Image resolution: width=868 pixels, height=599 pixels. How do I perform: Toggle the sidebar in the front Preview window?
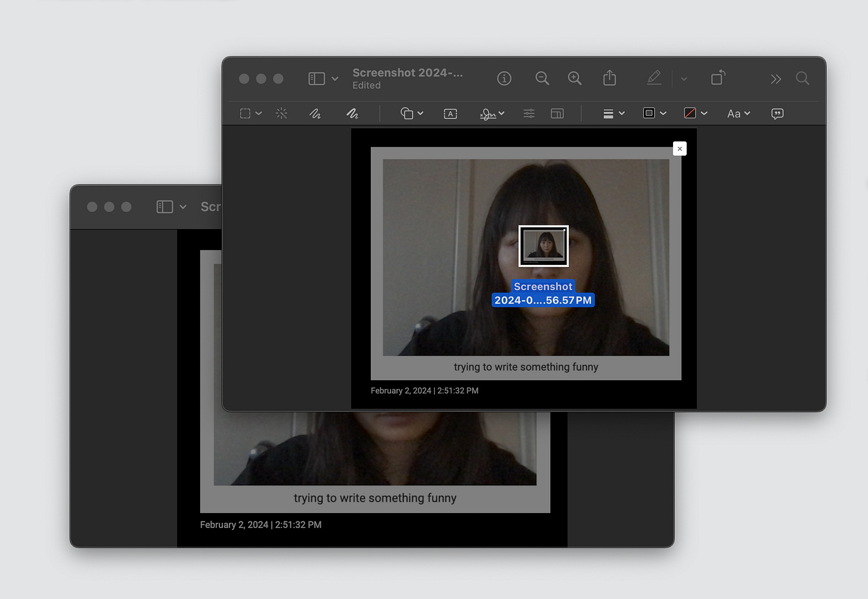317,79
